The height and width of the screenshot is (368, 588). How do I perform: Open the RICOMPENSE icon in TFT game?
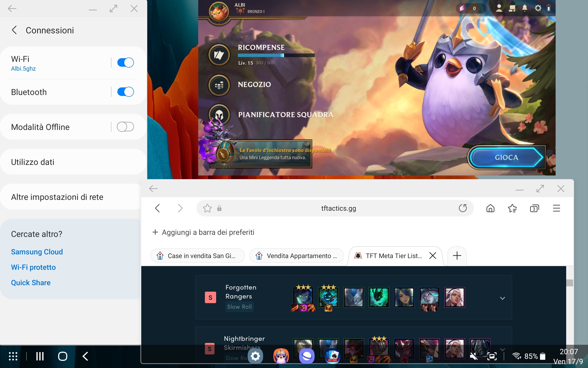click(219, 55)
